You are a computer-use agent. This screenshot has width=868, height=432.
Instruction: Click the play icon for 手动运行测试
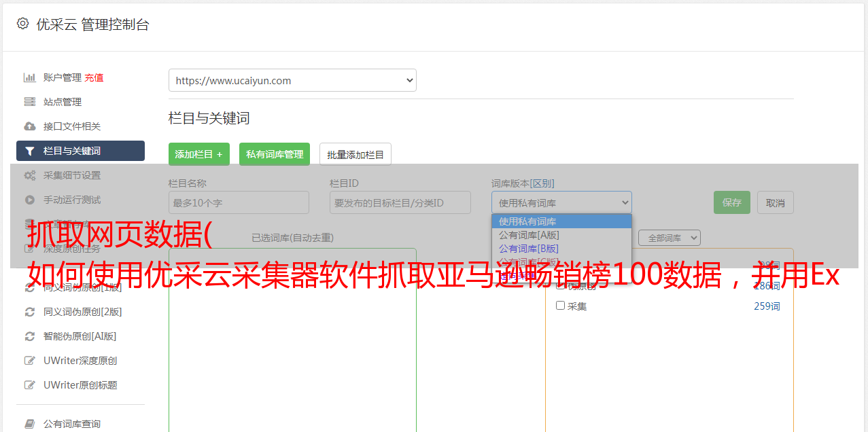(29, 200)
